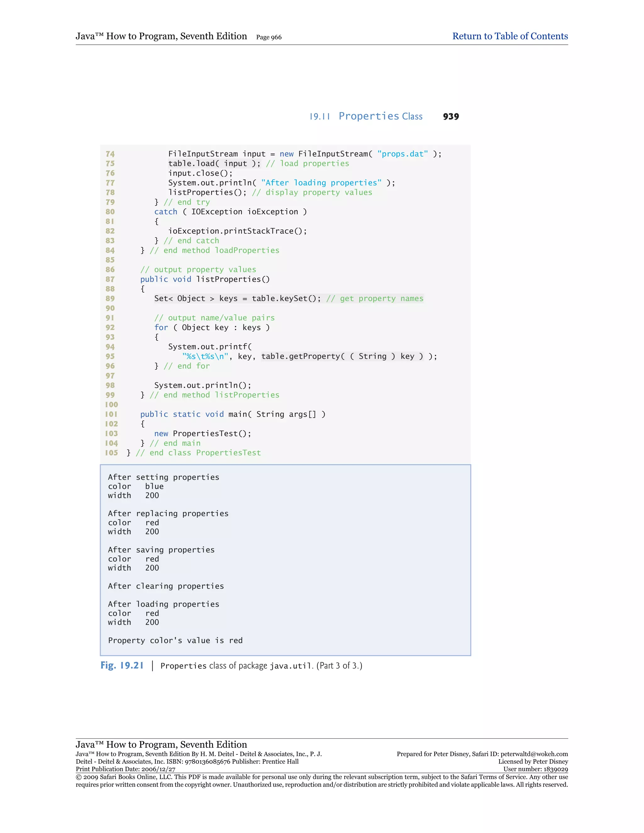Click the output line After clearing properties
The image size is (644, 833).
point(166,586)
